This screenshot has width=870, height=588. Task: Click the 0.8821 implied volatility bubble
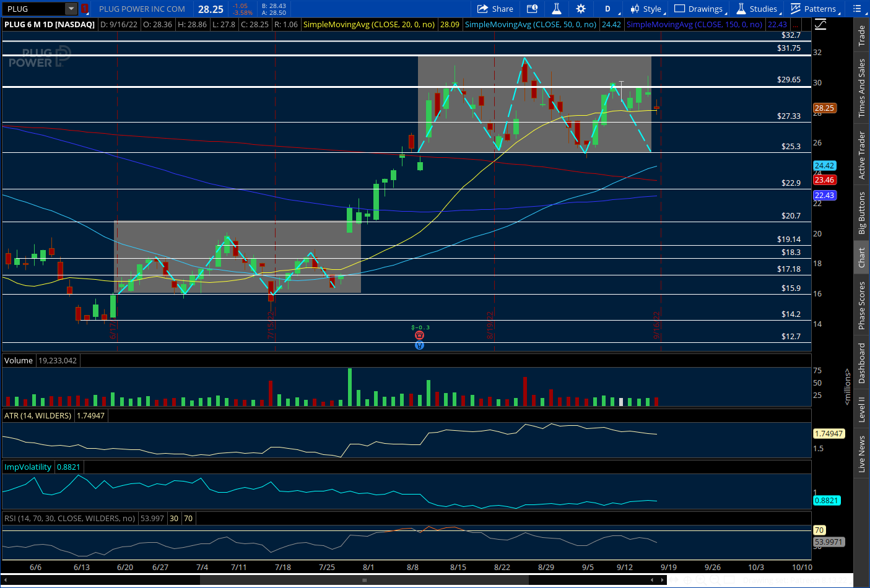click(x=827, y=500)
